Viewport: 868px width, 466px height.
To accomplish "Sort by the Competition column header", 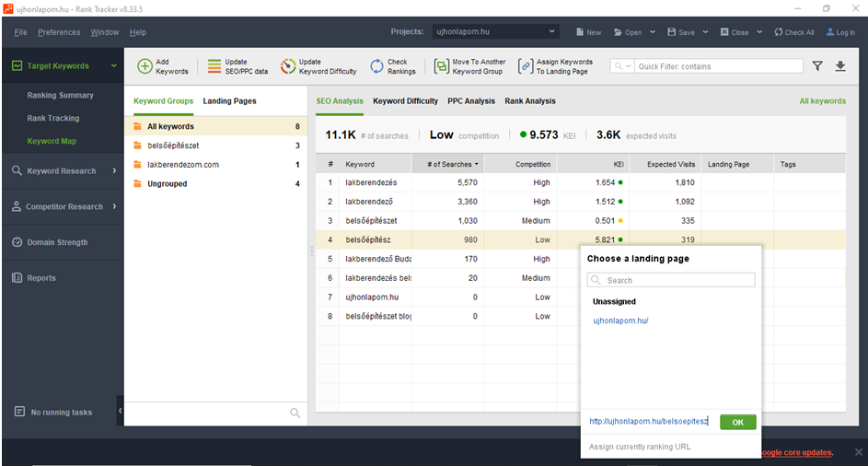I will point(521,164).
